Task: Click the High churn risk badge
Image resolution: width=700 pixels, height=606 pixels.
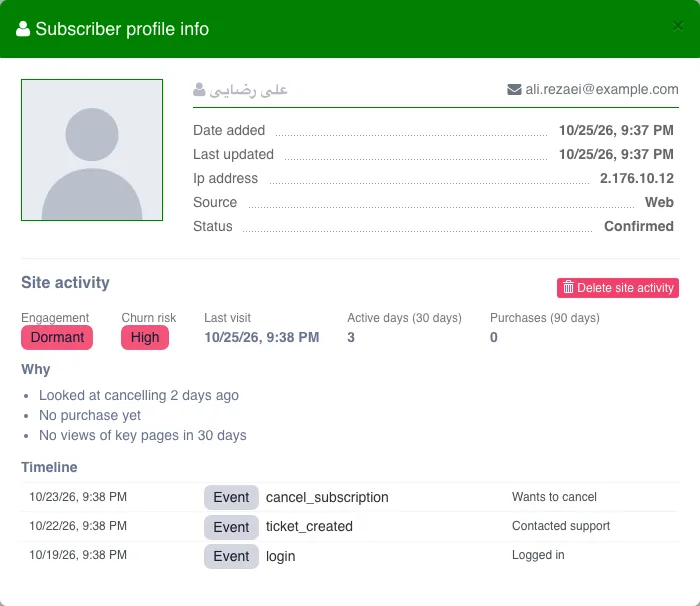Action: pos(145,337)
